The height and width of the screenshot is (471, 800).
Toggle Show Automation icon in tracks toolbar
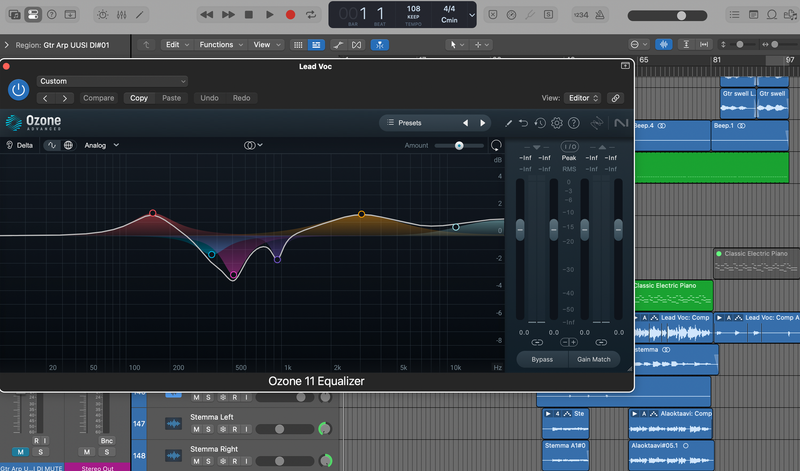point(338,45)
